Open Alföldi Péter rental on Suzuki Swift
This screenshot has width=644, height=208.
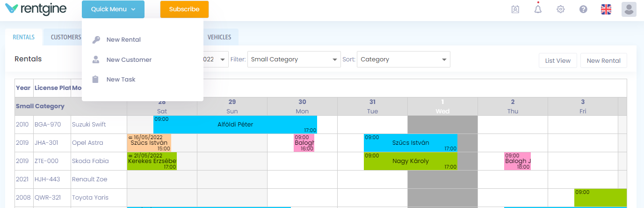click(x=235, y=125)
